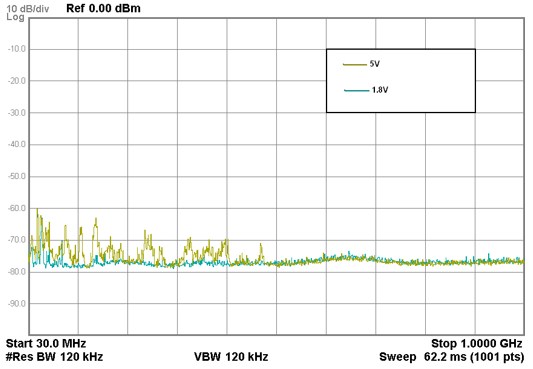
Task: Click the -20.0 axis label
Action: (17, 81)
